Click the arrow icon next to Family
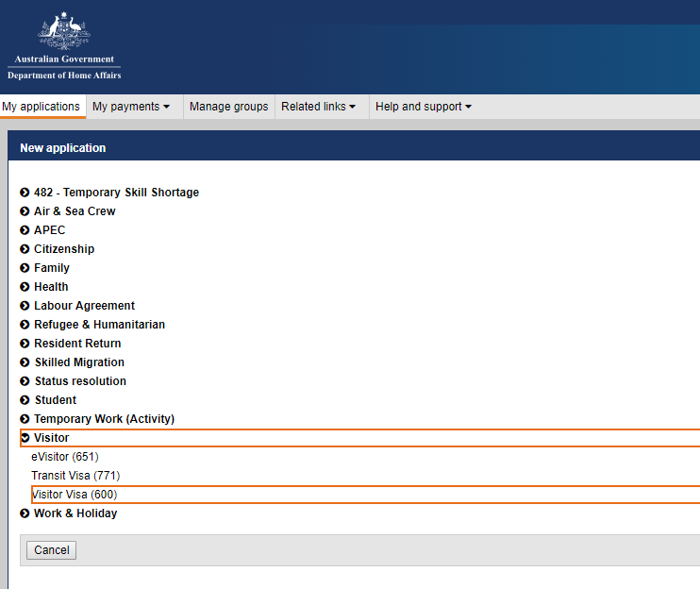Screen dimensions: 700x589 (x=25, y=268)
